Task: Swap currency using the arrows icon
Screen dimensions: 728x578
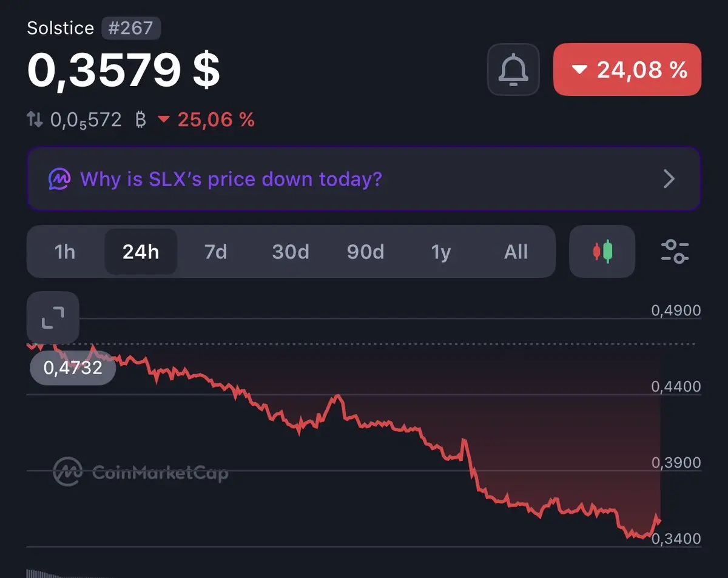Action: (x=35, y=119)
